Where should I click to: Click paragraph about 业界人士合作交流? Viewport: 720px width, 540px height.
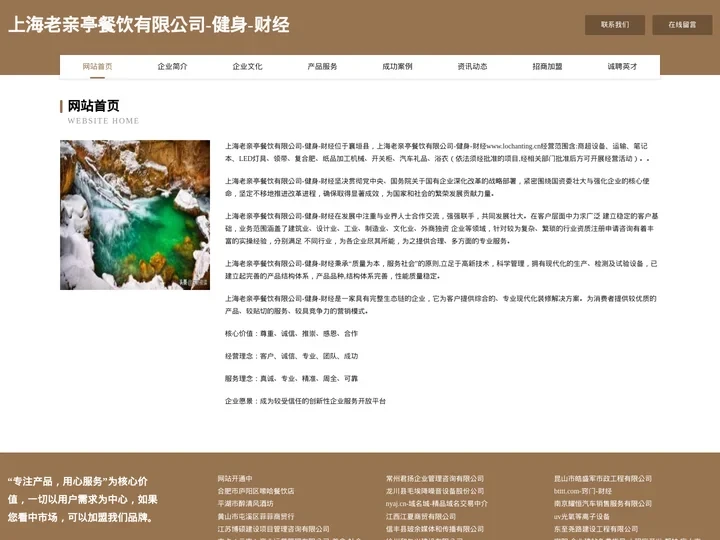(441, 228)
